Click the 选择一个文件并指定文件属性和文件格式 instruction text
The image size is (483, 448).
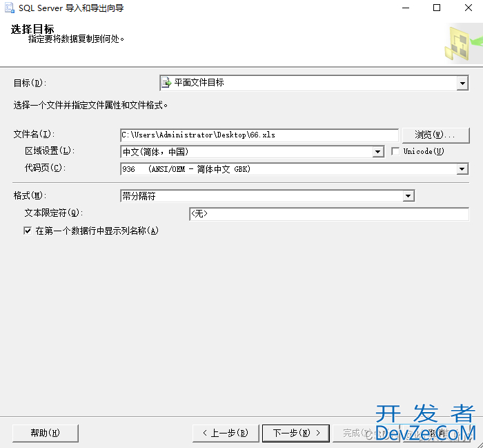click(x=90, y=106)
